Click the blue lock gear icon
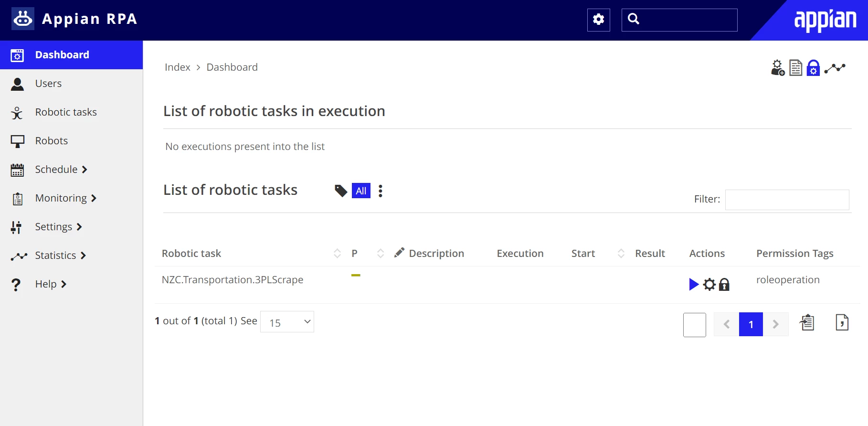The image size is (868, 426). point(813,68)
